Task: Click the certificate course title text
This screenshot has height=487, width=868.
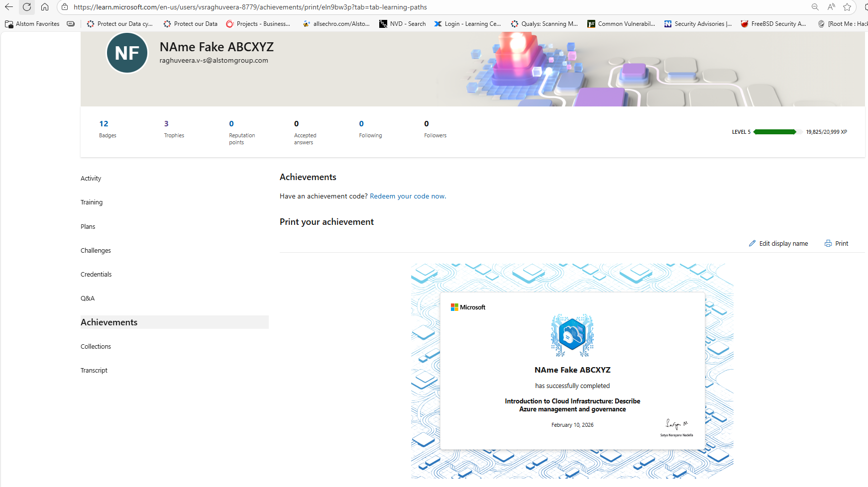Action: 572,405
